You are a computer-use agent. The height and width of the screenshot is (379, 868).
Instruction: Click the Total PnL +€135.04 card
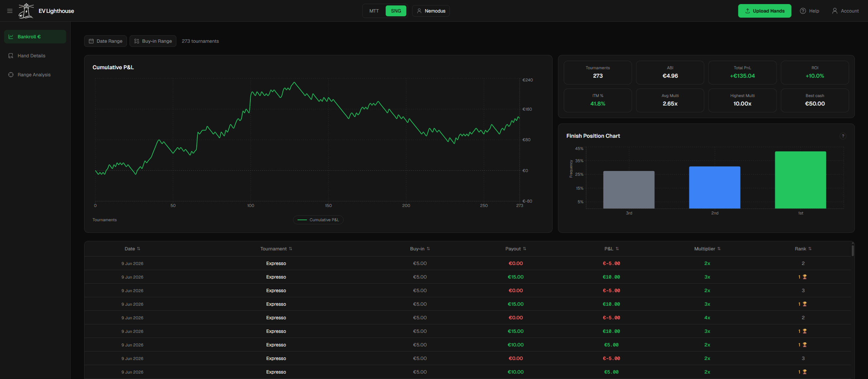tap(742, 73)
